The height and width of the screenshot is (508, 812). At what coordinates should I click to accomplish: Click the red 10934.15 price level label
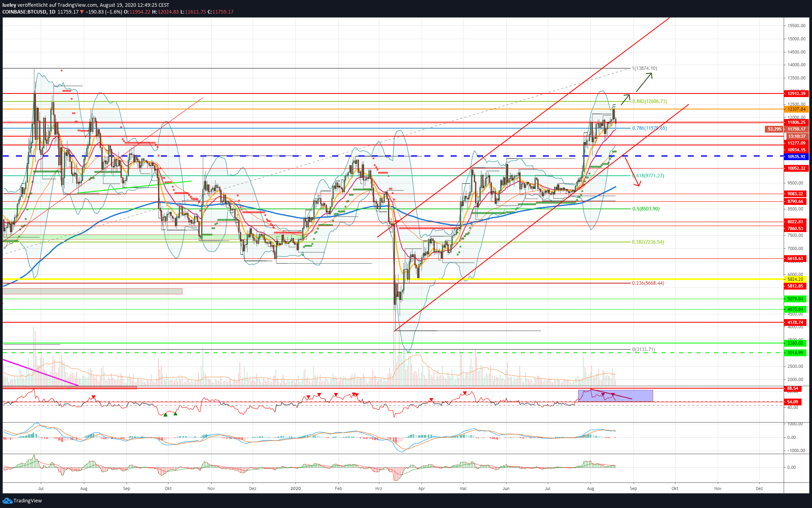[796, 150]
